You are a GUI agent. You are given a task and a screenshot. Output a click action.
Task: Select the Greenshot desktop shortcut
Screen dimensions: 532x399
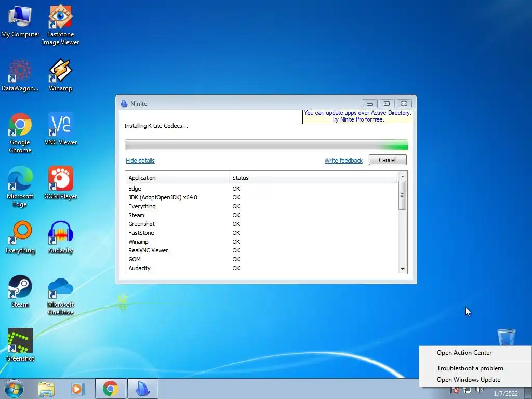[x=20, y=345]
